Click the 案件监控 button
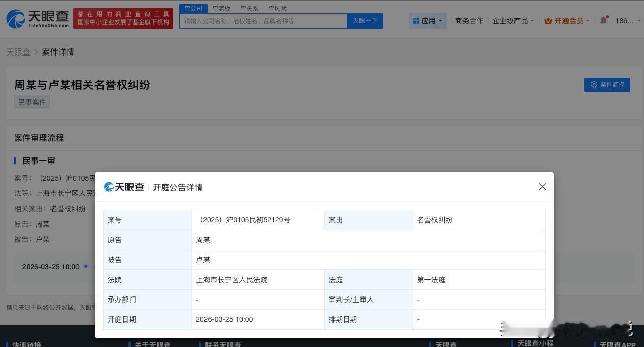644x347 pixels. (607, 85)
